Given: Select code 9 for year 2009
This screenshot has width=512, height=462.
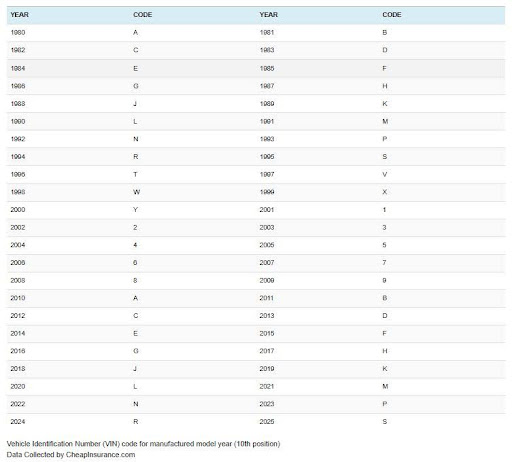Looking at the screenshot, I should click(384, 280).
